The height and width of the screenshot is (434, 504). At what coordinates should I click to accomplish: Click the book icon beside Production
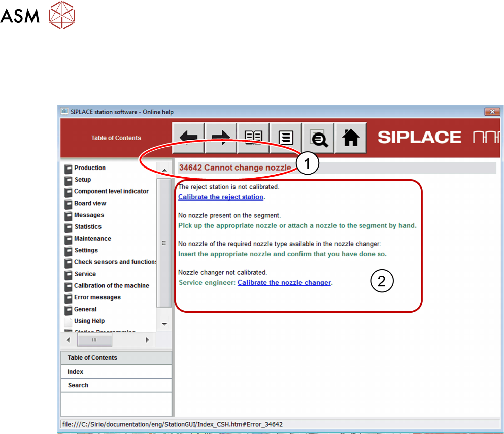pos(68,169)
